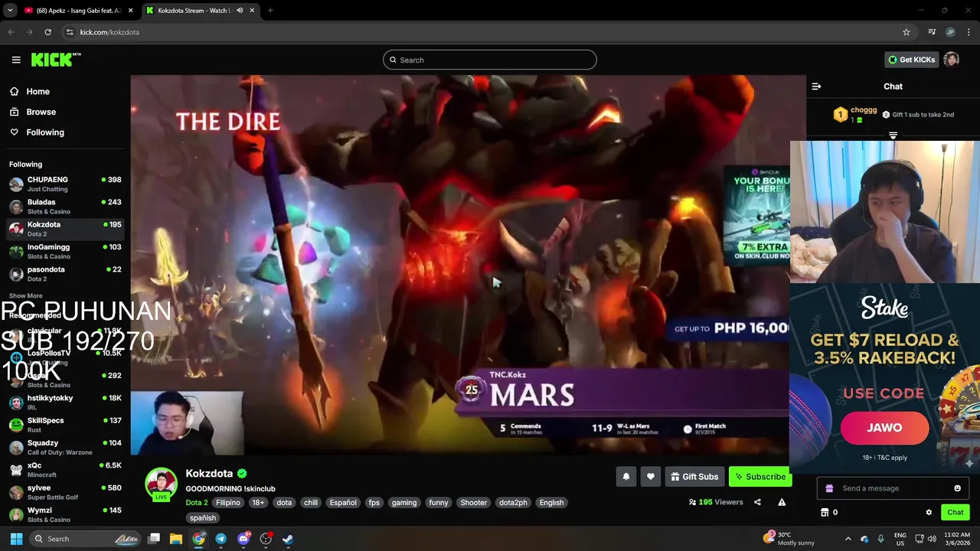Screen dimensions: 980x551
Task: Open pasondota channel from Following list
Action: [x=65, y=274]
